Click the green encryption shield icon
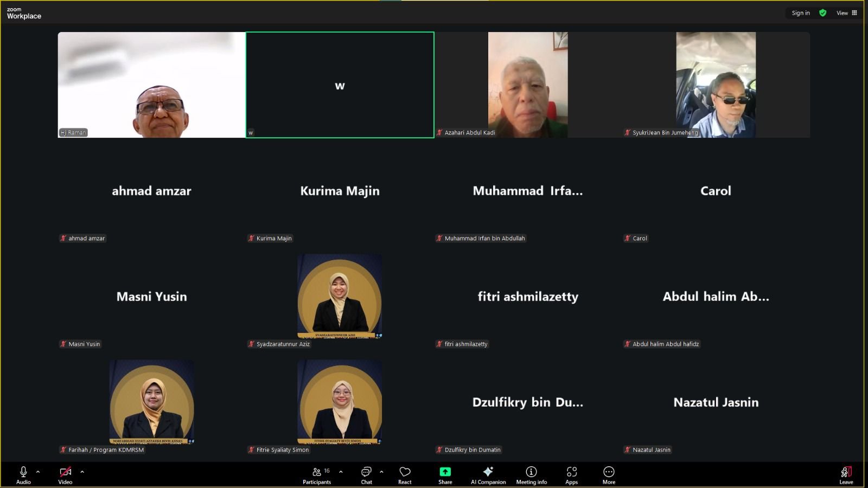 [x=822, y=13]
